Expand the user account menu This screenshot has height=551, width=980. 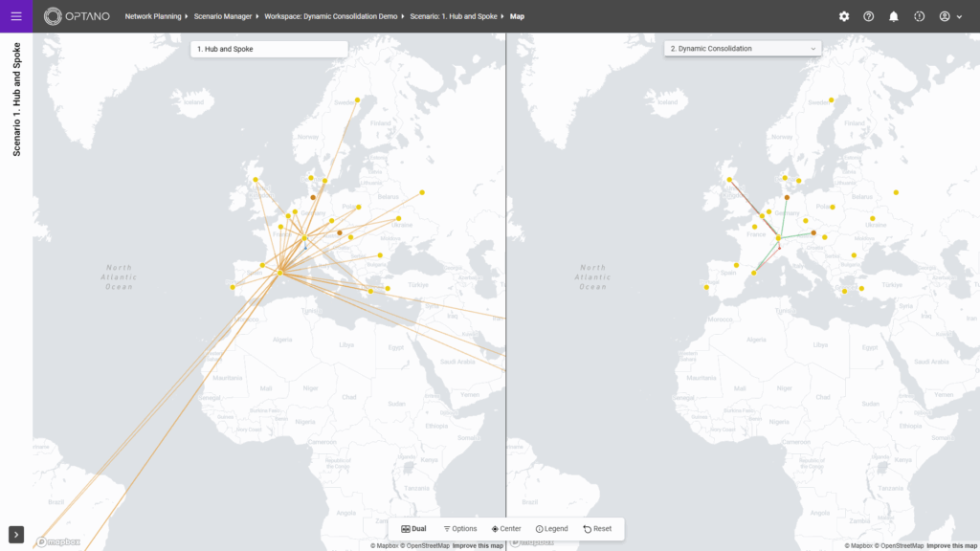coord(950,16)
